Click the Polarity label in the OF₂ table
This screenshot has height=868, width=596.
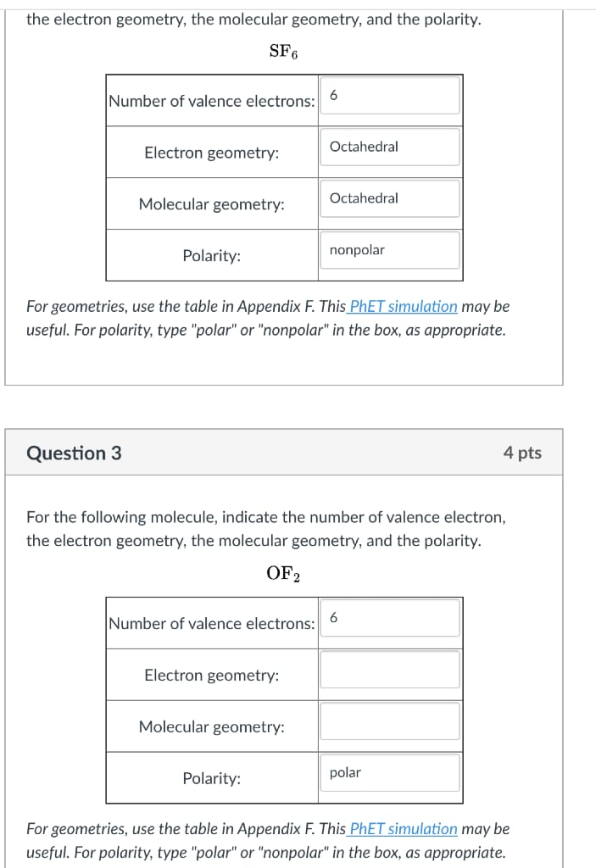[x=210, y=778]
